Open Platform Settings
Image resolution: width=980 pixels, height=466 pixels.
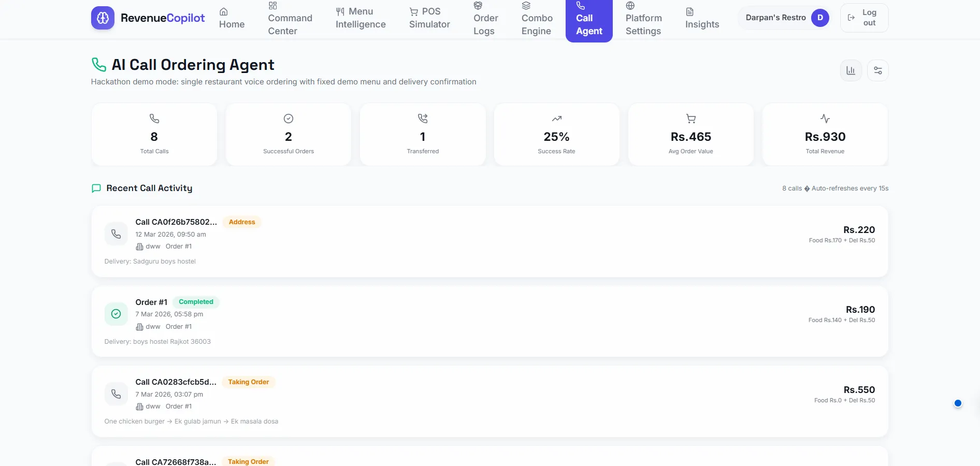[643, 18]
